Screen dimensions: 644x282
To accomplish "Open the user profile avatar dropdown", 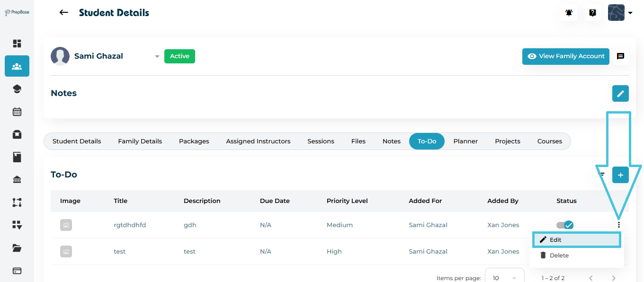I will pyautogui.click(x=620, y=13).
